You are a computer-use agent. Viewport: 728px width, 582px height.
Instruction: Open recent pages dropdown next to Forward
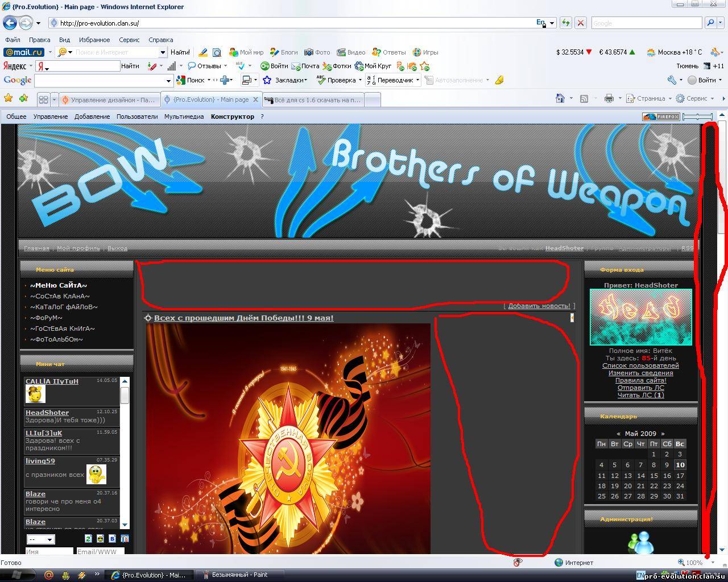38,23
